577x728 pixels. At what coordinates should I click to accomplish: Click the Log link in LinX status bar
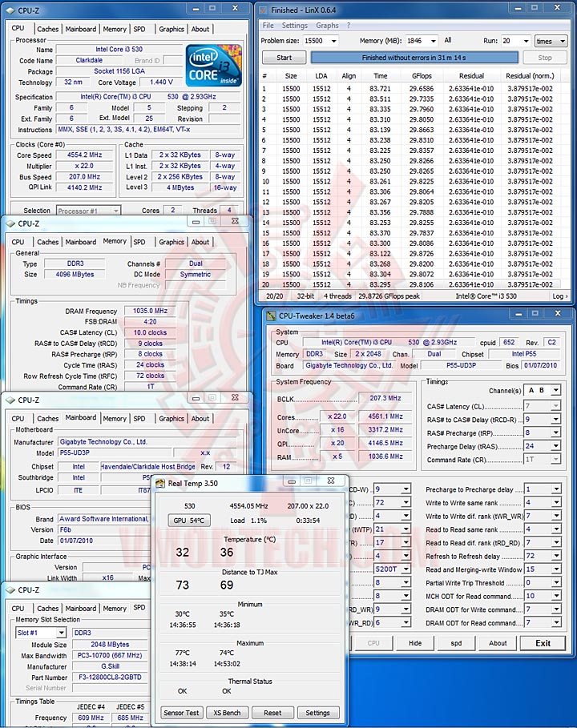pos(560,296)
